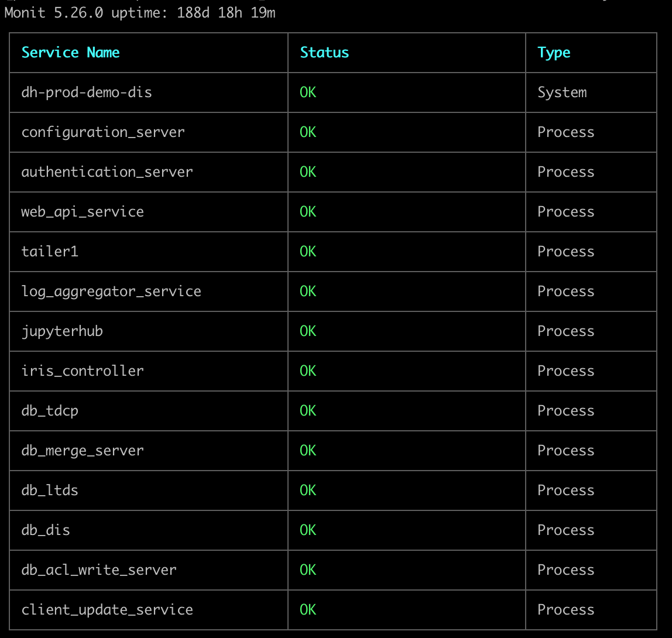
Task: Click OK status of jupyterhub
Action: 308,331
